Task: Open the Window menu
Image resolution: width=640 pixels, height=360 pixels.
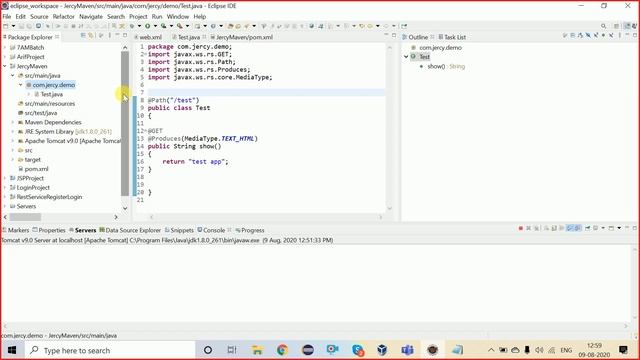Action: pyautogui.click(x=178, y=16)
